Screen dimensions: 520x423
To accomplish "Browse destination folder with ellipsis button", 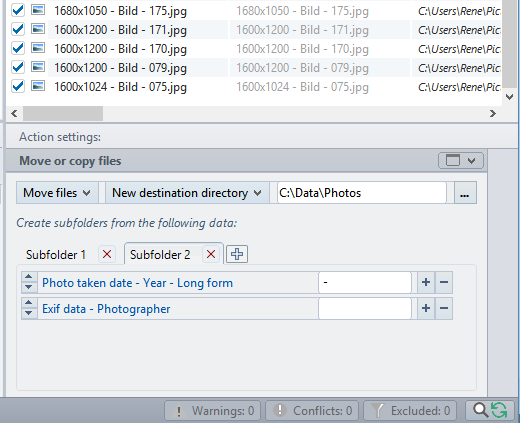I will tap(465, 193).
